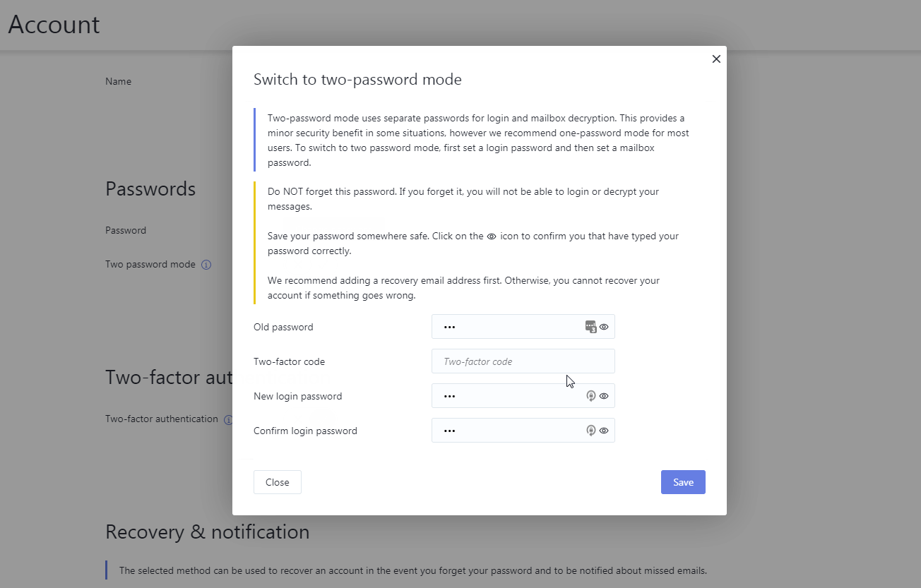The height and width of the screenshot is (588, 921).
Task: Show Old password with eye icon
Action: click(x=604, y=327)
